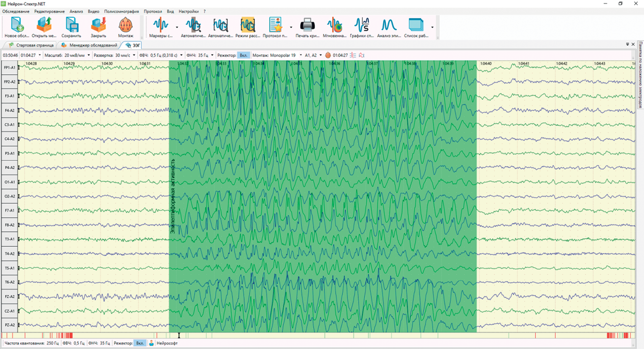Click the black cursor marker on the overview timeline
Image resolution: width=644 pixels, height=349 pixels.
(x=179, y=335)
